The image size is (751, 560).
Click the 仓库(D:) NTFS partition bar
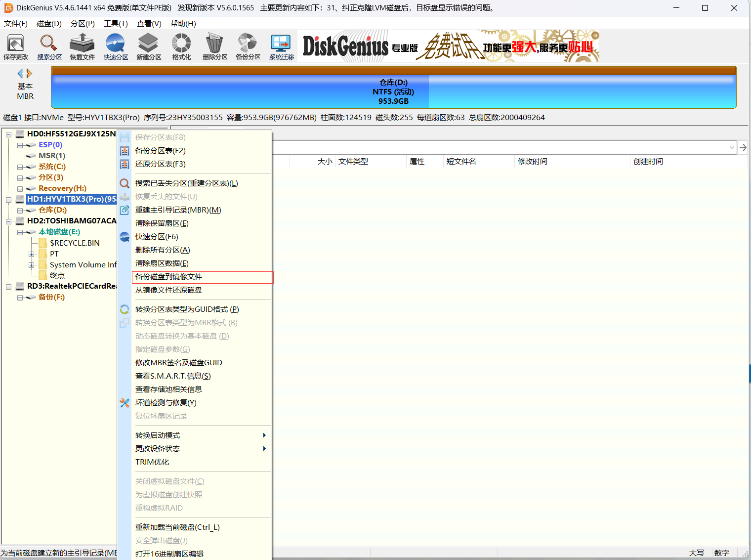393,88
